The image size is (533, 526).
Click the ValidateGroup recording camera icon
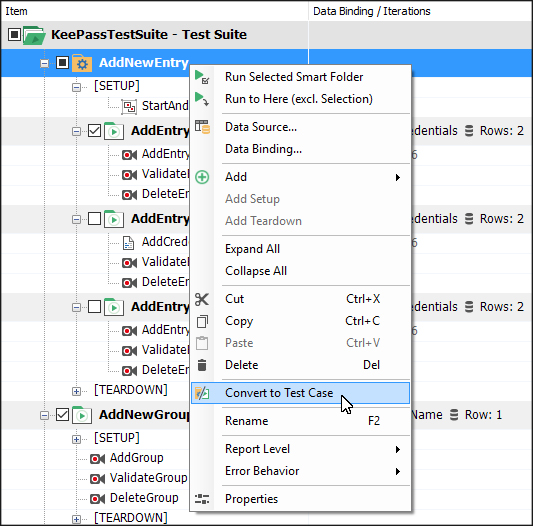97,479
